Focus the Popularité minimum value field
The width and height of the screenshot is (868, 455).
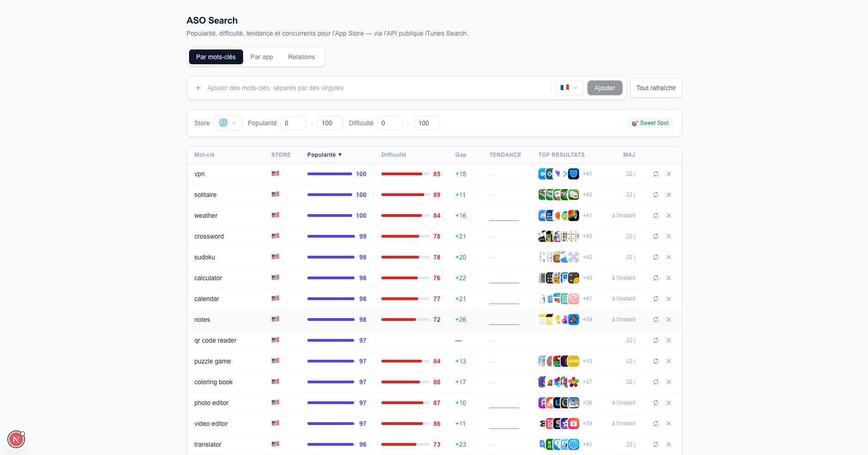coord(293,123)
